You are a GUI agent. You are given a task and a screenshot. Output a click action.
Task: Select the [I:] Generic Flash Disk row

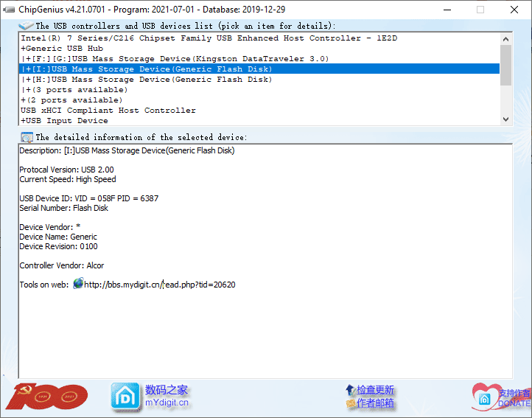pyautogui.click(x=259, y=69)
